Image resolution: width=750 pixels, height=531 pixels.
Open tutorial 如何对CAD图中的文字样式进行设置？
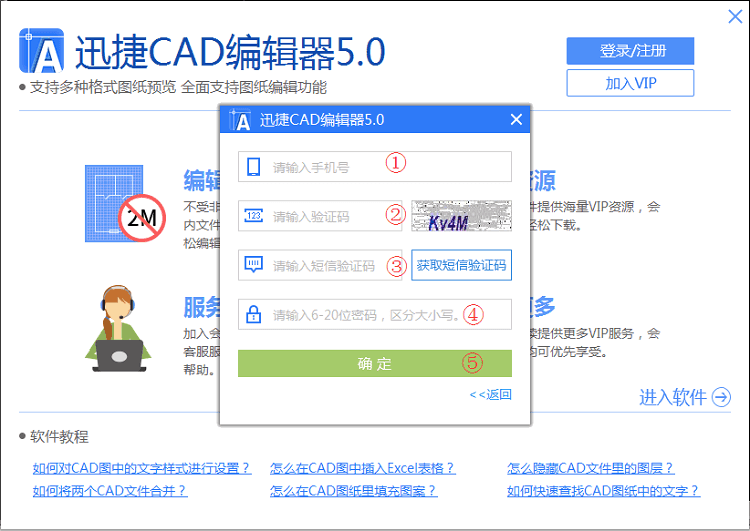(142, 468)
